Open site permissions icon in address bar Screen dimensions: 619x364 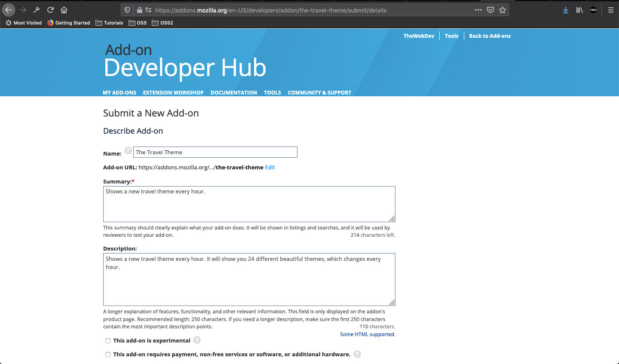pyautogui.click(x=148, y=10)
